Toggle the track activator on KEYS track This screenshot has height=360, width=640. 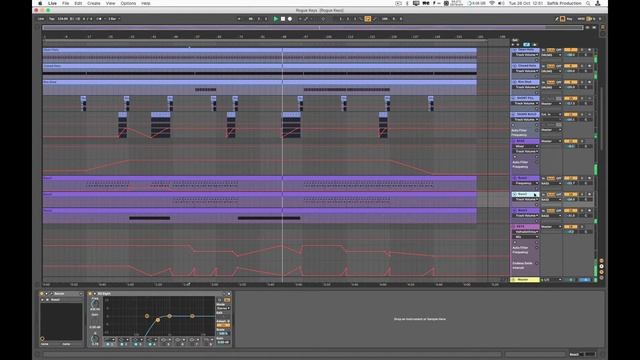pyautogui.click(x=570, y=227)
